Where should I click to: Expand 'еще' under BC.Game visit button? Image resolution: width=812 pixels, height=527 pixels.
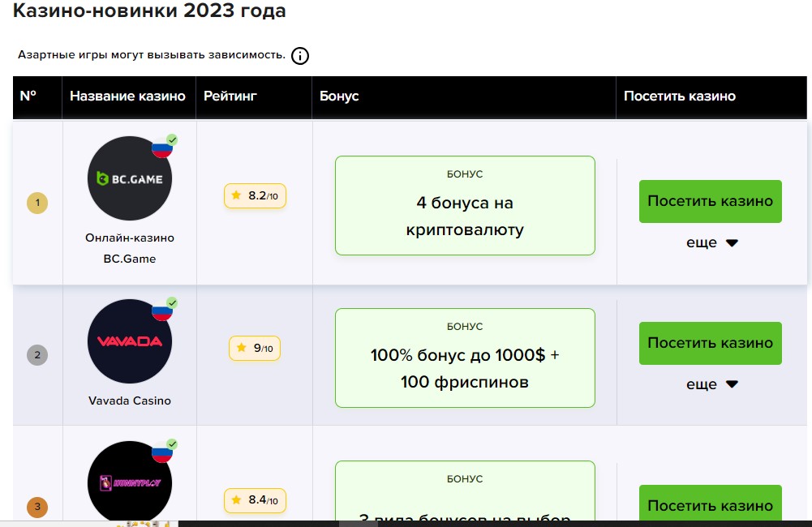(711, 242)
